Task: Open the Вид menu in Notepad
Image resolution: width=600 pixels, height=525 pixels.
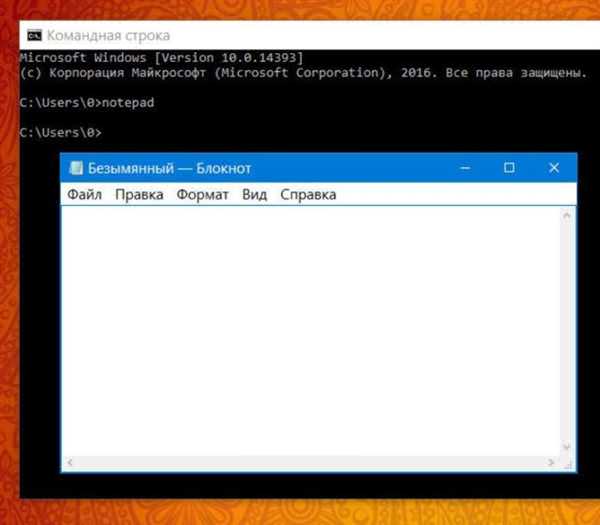Action: pos(254,195)
